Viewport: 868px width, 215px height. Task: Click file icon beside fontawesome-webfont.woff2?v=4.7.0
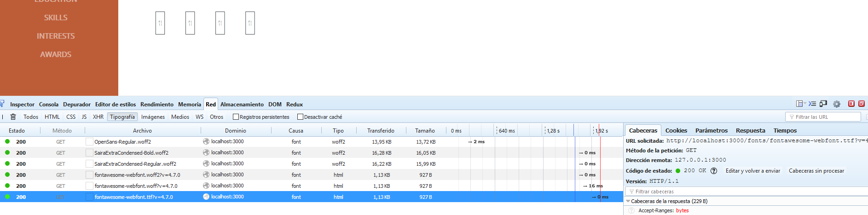pyautogui.click(x=89, y=175)
